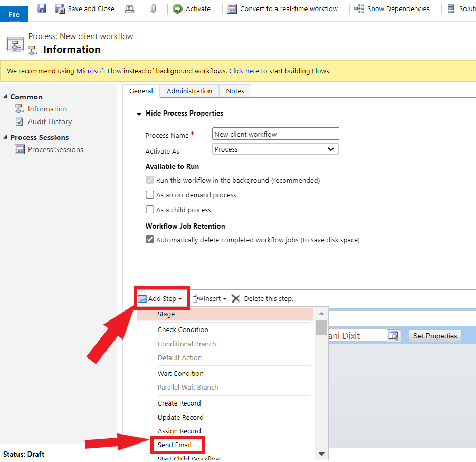Viewport: 476px width, 462px height.
Task: Click the Show Dependencies icon
Action: pyautogui.click(x=359, y=8)
